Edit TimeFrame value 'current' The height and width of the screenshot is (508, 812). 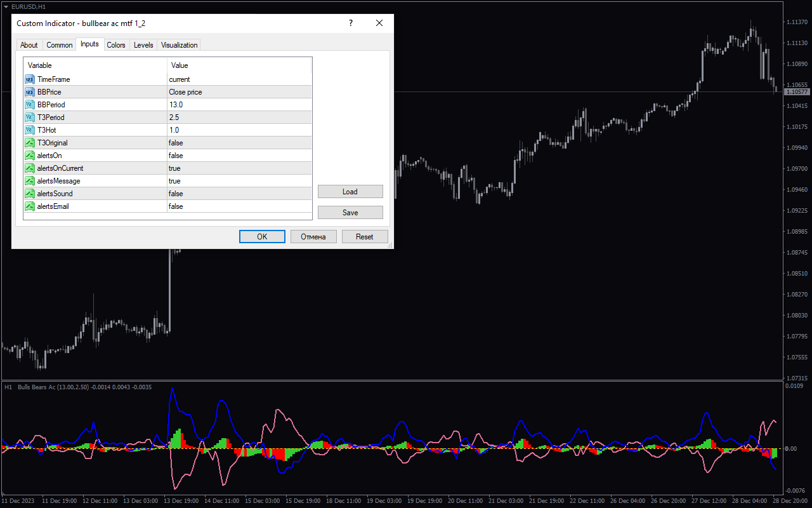pyautogui.click(x=240, y=79)
